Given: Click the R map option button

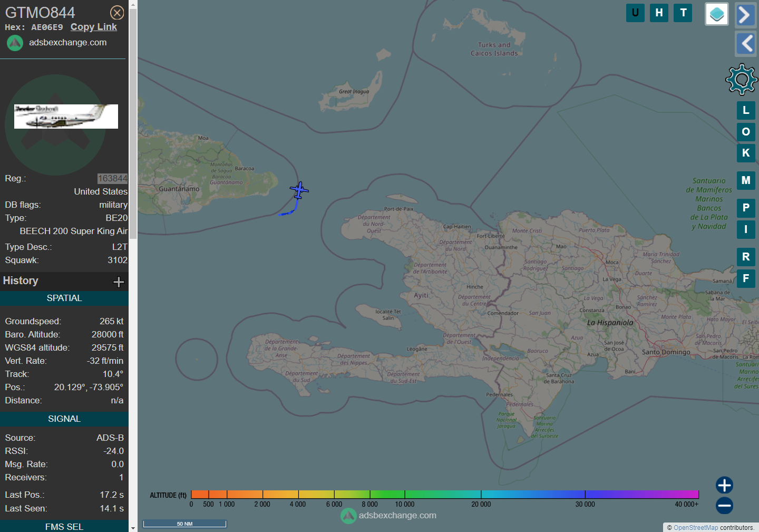Looking at the screenshot, I should 746,257.
